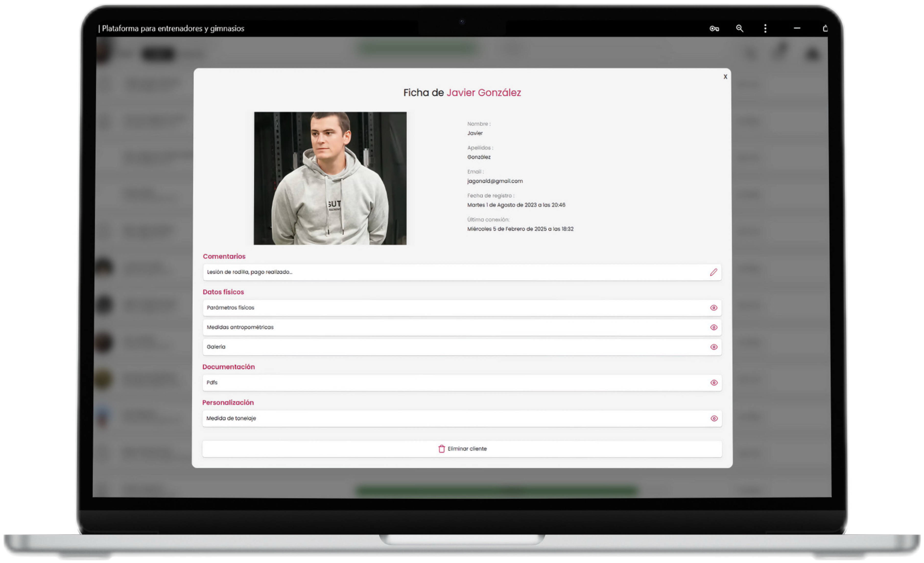Open Galería with its eye icon
Image resolution: width=924 pixels, height=563 pixels.
(714, 347)
